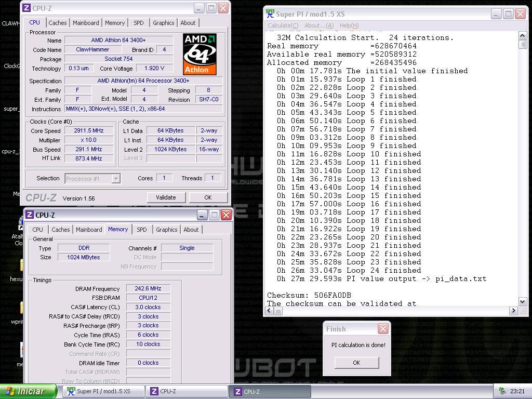This screenshot has width=532, height=399.
Task: Open Graphics tab in top CPU-Z window
Action: [164, 23]
